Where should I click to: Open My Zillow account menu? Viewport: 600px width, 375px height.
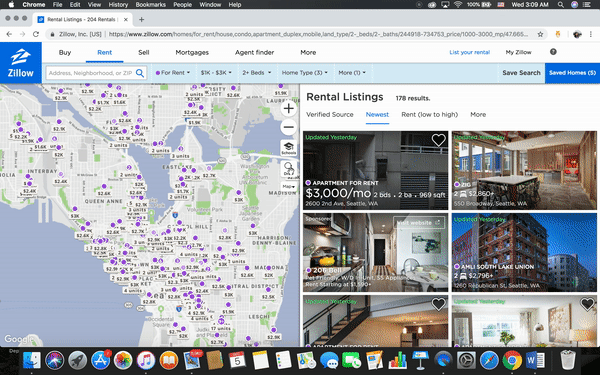point(518,52)
